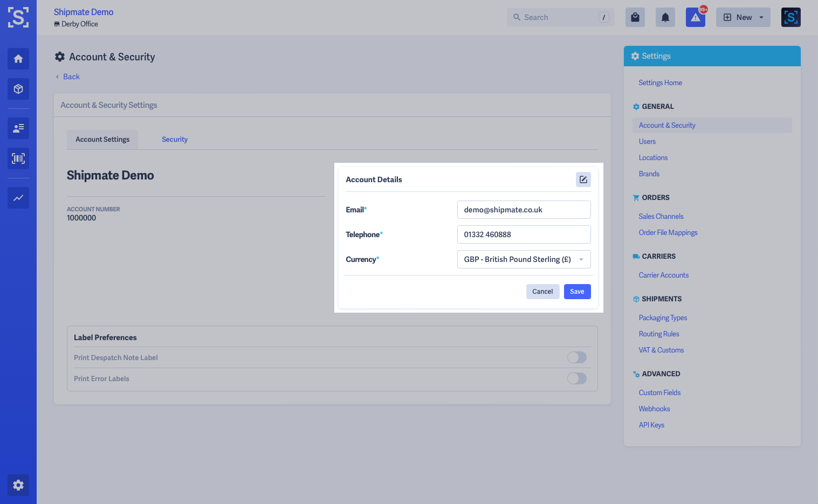818x504 pixels.
Task: Switch to the Account Settings tab
Action: 102,140
